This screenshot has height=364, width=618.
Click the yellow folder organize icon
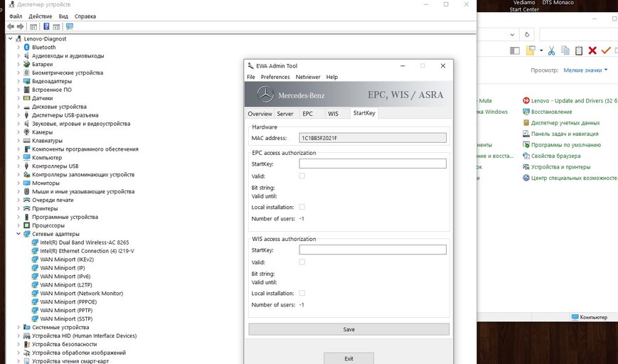point(531,50)
